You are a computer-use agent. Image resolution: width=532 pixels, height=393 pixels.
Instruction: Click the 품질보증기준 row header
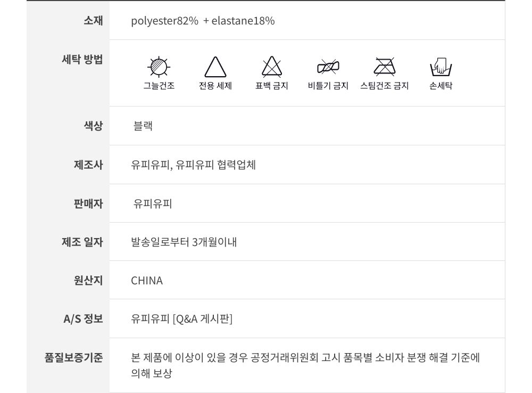pyautogui.click(x=73, y=357)
